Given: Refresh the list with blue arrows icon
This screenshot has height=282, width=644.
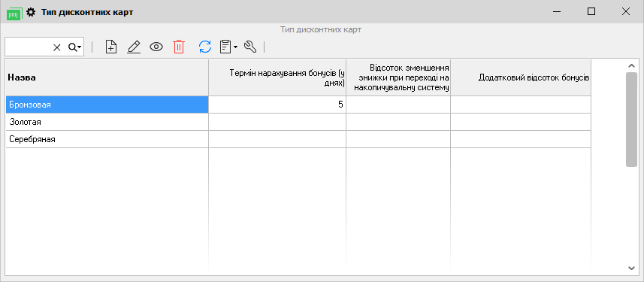Looking at the screenshot, I should pyautogui.click(x=205, y=47).
